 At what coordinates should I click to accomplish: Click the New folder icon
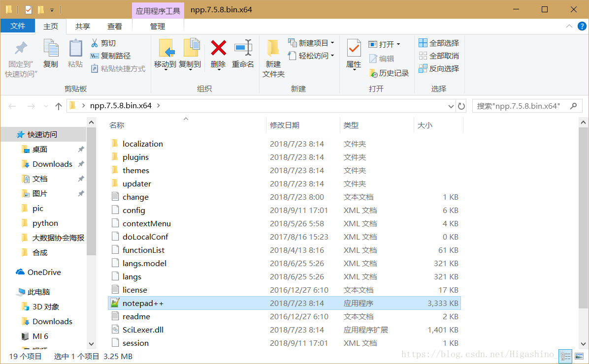click(273, 48)
